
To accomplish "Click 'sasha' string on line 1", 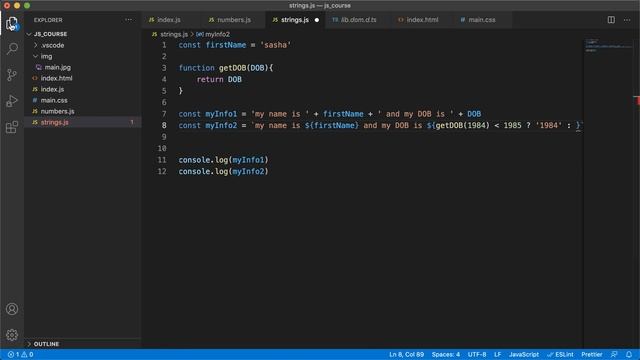I will tap(275, 45).
